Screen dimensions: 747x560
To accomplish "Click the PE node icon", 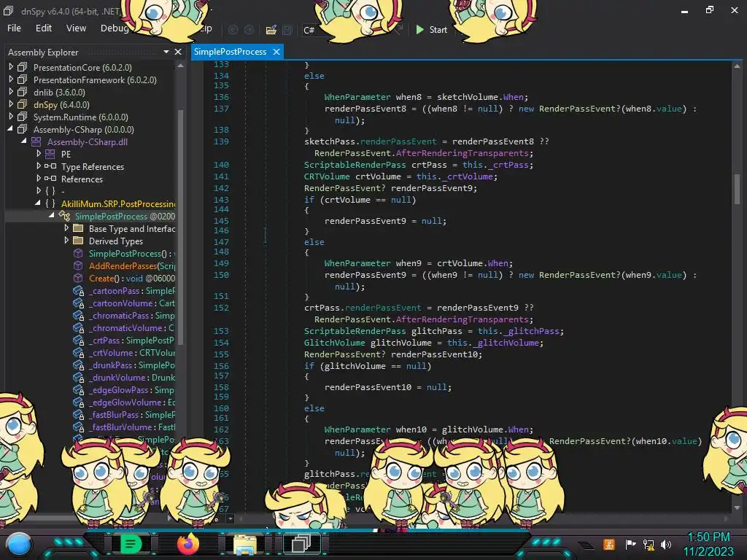I will (50, 154).
